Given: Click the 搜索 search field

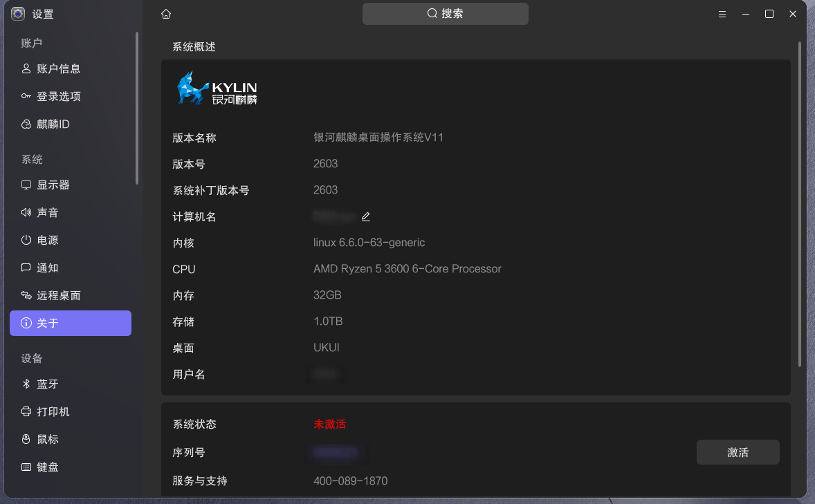Looking at the screenshot, I should [x=445, y=14].
